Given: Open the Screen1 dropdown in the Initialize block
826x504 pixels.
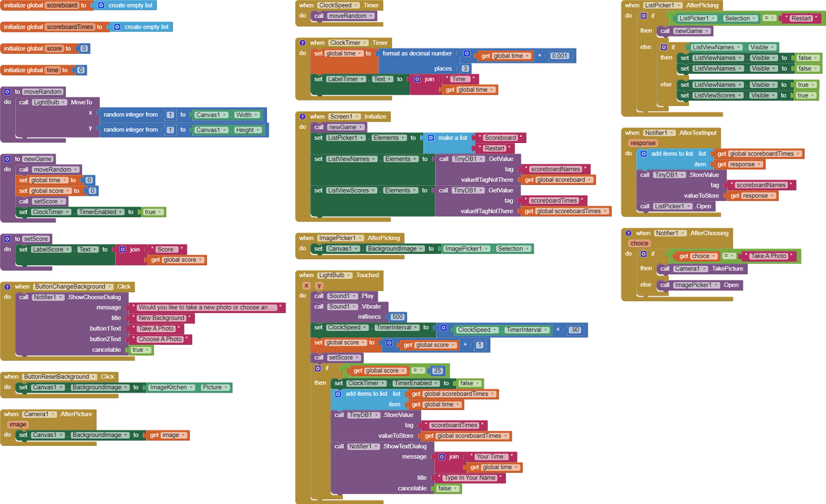Looking at the screenshot, I should [344, 117].
